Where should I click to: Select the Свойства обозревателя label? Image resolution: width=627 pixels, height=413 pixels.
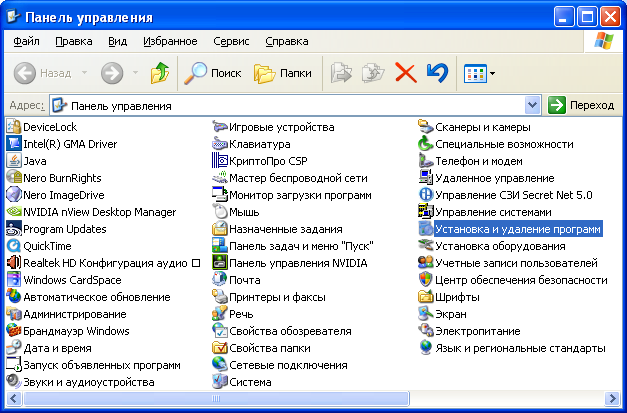(x=290, y=331)
